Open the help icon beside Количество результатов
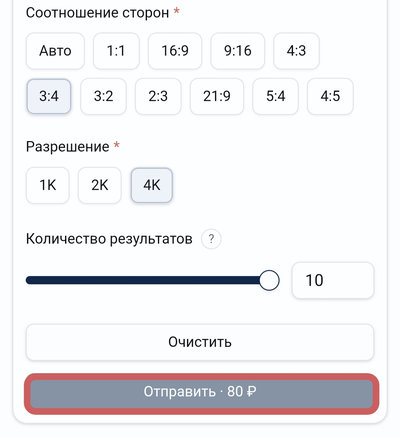400x437 pixels. [211, 239]
